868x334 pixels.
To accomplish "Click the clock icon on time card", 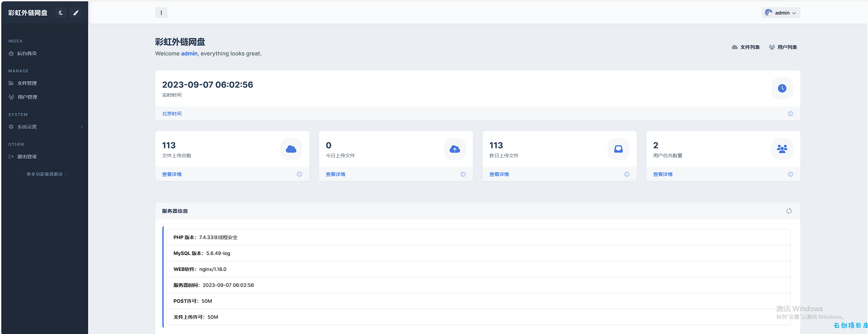I will click(x=782, y=88).
